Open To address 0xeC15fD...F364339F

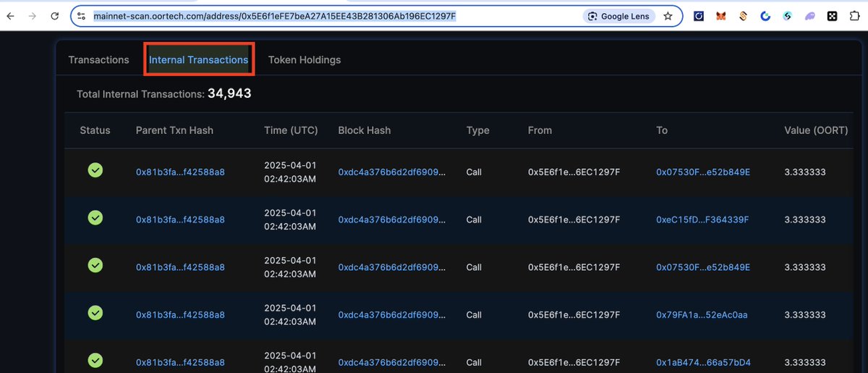(702, 219)
